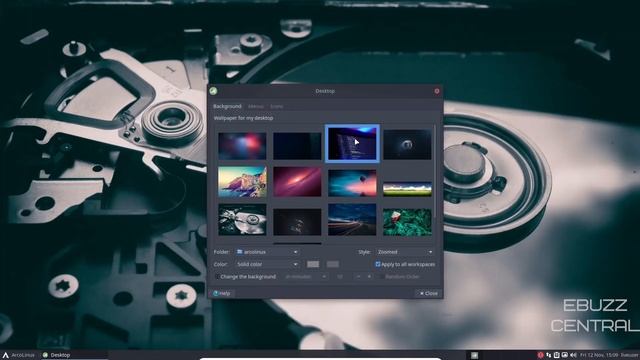Select the green leaves wallpaper
Image resolution: width=640 pixels, height=360 pixels.
[x=407, y=222]
